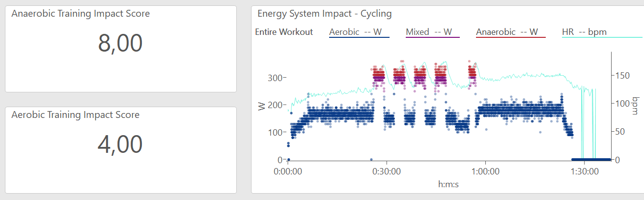Click the h:m:s axis title

(x=448, y=184)
